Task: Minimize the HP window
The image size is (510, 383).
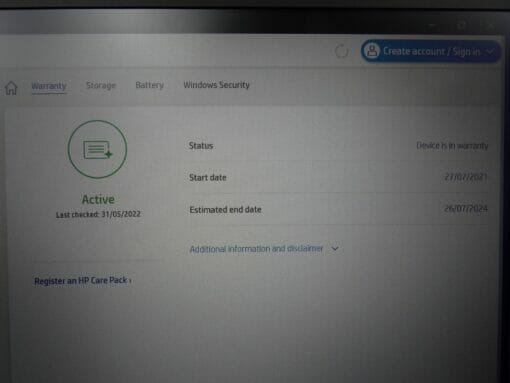Action: [432, 25]
